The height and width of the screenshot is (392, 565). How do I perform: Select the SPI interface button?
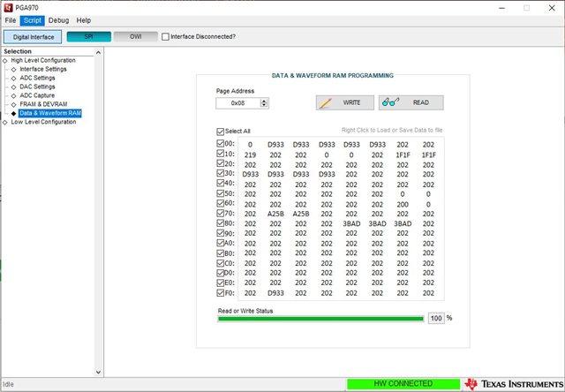[x=88, y=36]
